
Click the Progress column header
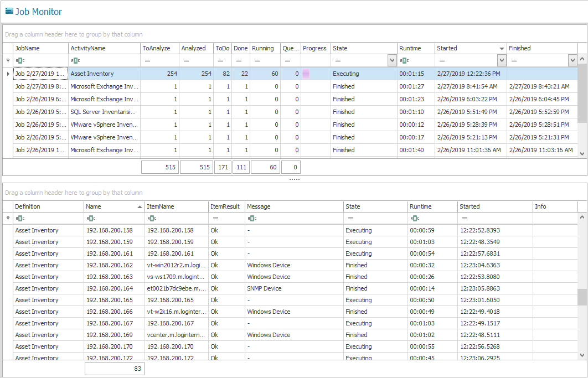click(x=316, y=48)
